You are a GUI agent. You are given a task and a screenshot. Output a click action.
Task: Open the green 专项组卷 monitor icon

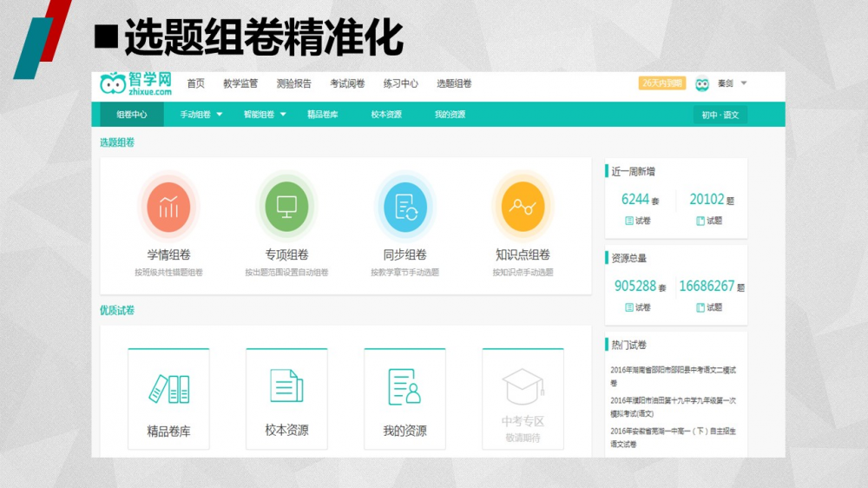[x=286, y=207]
